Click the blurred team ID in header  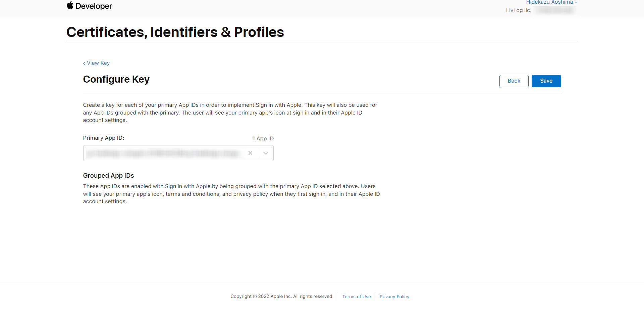555,10
